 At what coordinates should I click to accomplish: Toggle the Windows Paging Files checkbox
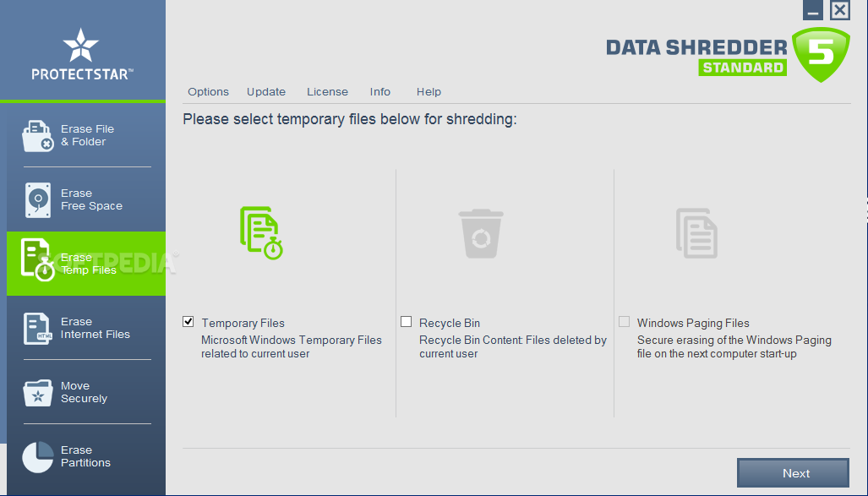coord(625,322)
